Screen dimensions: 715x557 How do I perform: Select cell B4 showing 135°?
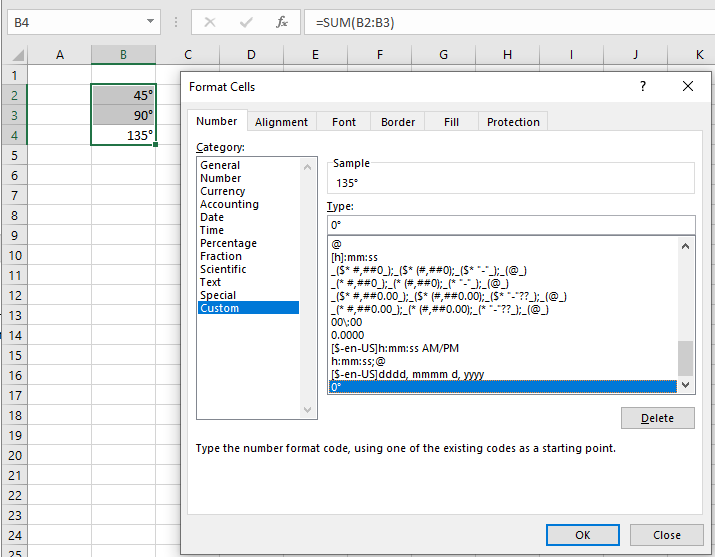click(x=124, y=135)
